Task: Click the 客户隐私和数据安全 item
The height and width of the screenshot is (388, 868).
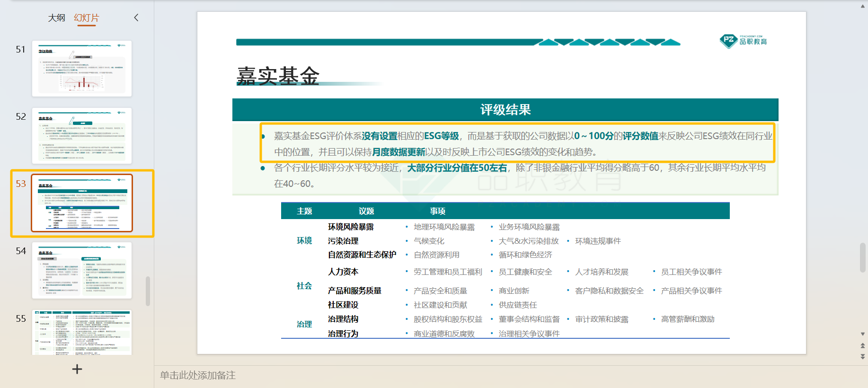Action: click(x=609, y=291)
